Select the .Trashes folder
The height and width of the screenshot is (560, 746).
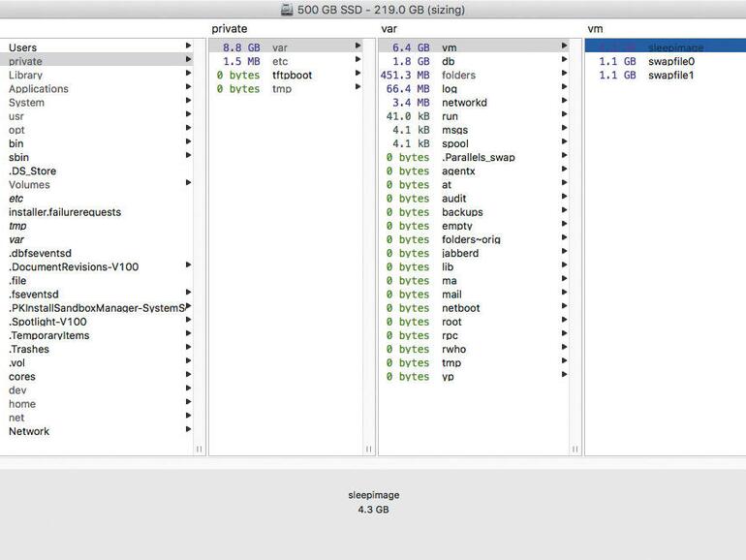97,349
